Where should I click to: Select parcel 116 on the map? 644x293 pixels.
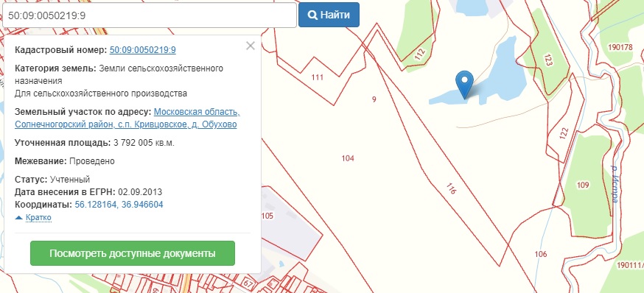click(x=451, y=188)
